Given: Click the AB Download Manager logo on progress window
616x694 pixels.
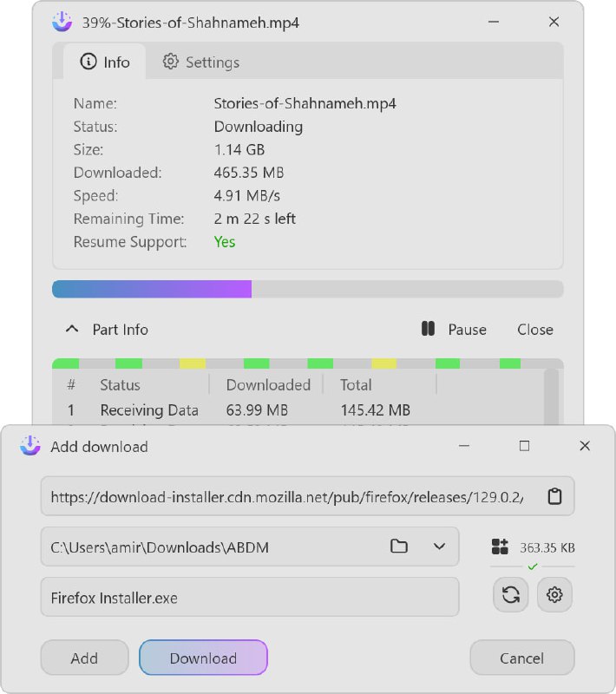Looking at the screenshot, I should tap(60, 22).
